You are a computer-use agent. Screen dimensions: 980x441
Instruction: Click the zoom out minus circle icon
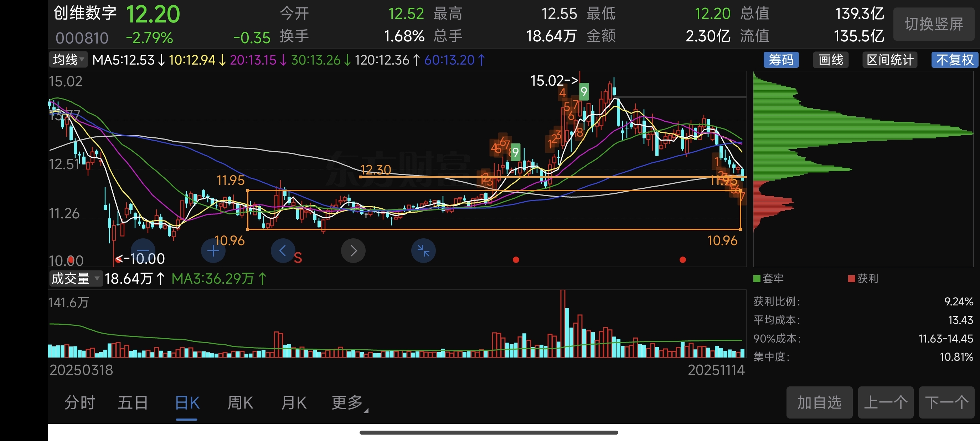143,250
